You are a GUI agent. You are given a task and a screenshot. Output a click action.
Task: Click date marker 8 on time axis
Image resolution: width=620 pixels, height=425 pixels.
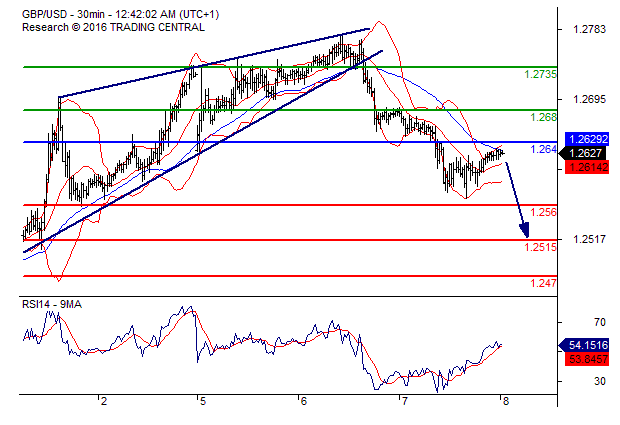(x=505, y=402)
